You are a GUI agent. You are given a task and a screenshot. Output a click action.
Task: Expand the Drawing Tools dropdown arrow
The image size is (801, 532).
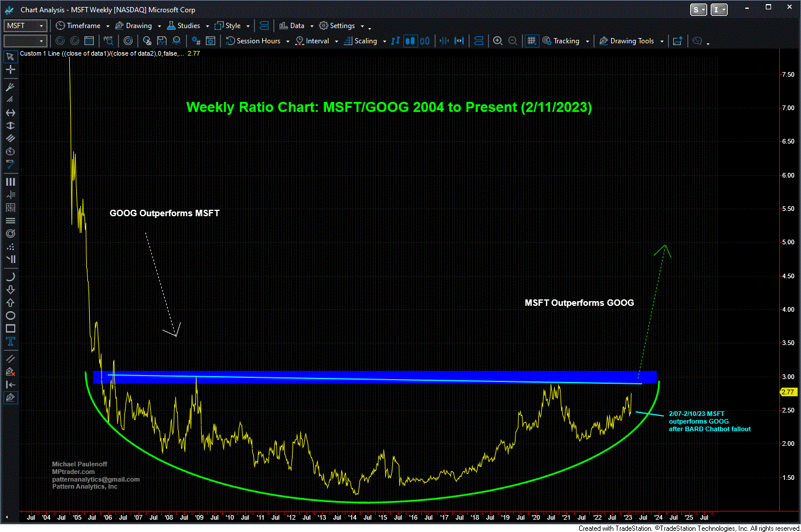click(662, 42)
